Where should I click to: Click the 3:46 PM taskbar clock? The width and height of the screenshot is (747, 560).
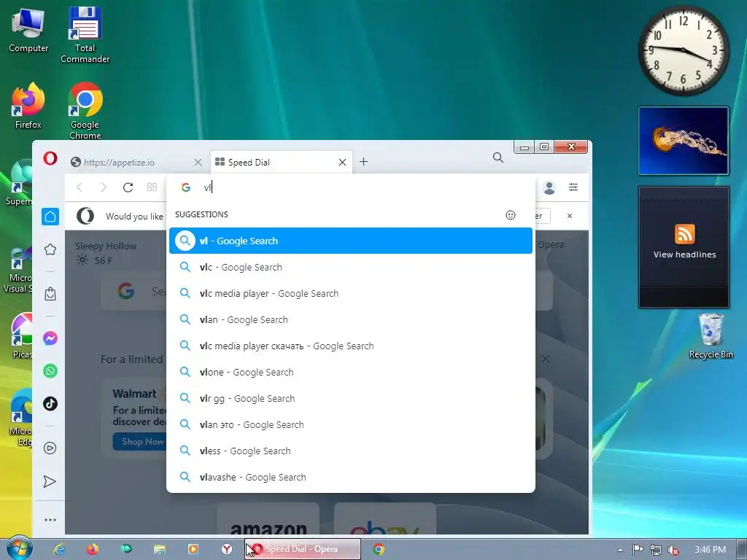click(x=710, y=550)
